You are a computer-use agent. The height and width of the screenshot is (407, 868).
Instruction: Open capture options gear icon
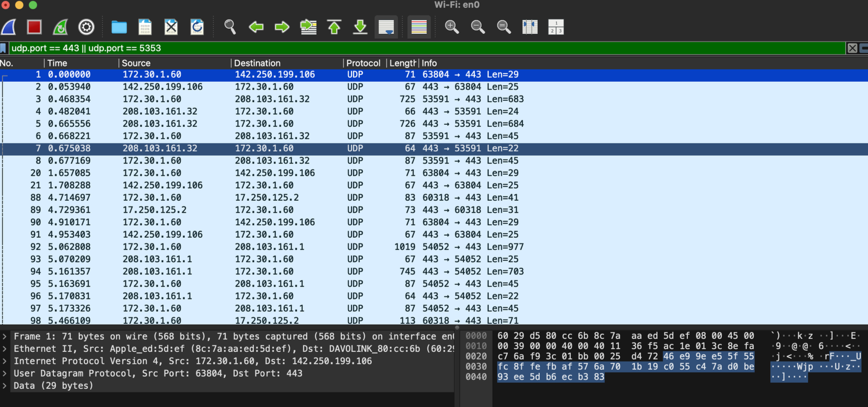point(86,27)
